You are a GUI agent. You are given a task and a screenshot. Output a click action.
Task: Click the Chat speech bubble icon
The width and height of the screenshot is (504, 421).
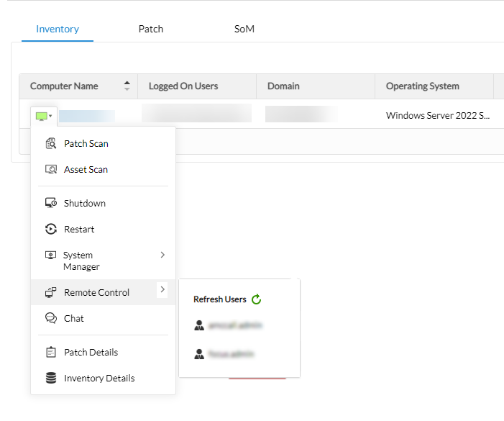[51, 318]
